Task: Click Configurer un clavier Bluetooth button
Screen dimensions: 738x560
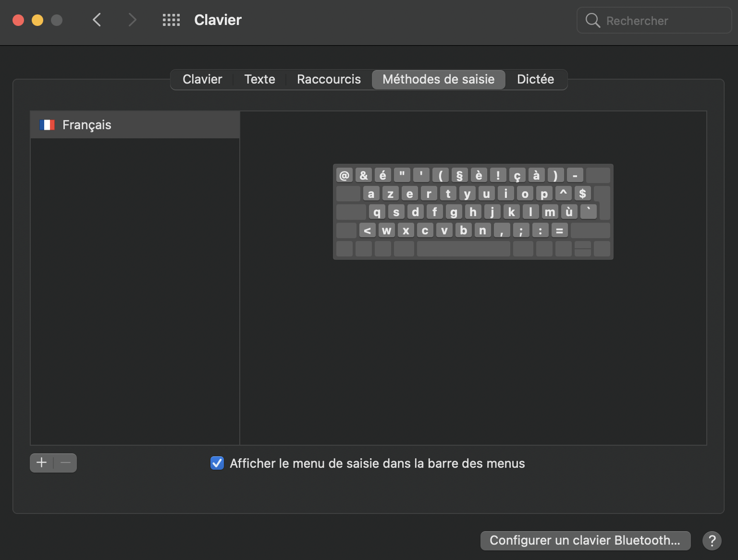Action: (x=585, y=541)
